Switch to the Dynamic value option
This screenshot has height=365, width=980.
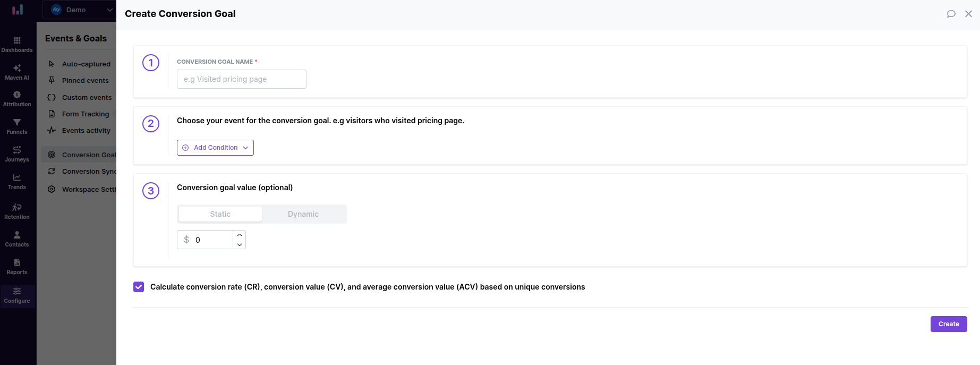[303, 214]
